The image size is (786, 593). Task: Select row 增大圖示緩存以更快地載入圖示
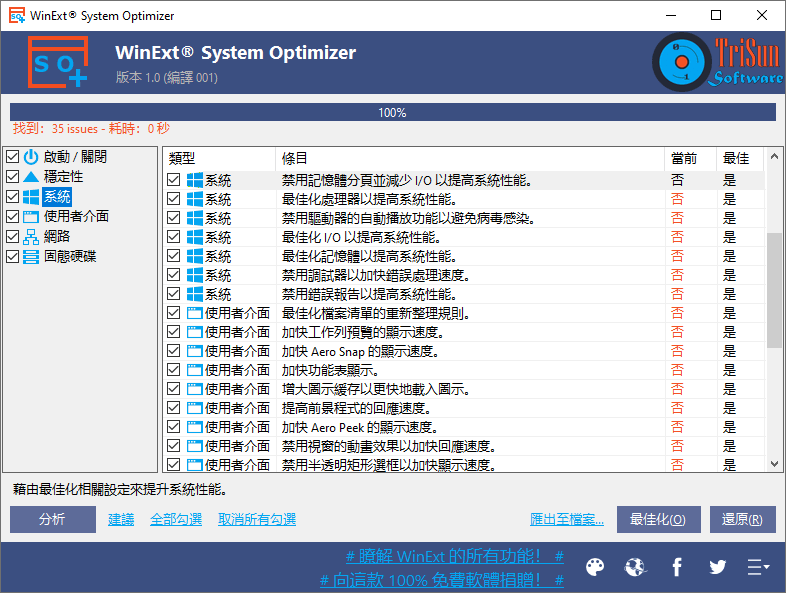(x=464, y=389)
